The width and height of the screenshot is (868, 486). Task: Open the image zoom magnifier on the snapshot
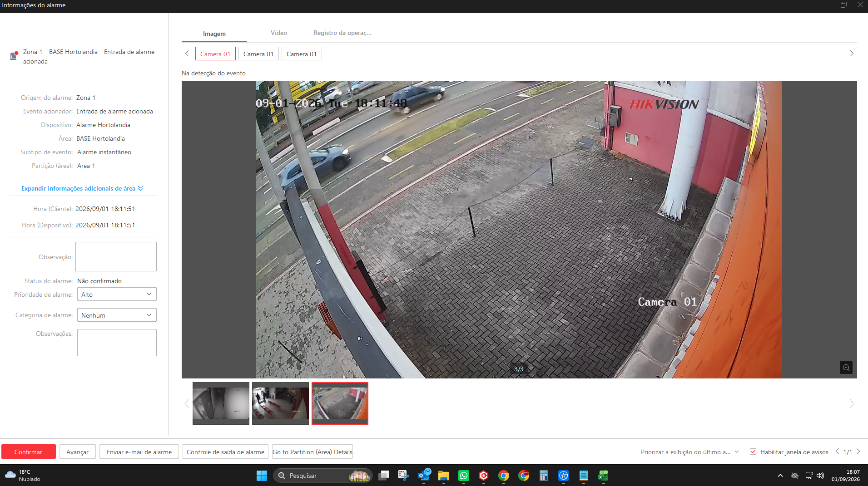pyautogui.click(x=846, y=368)
